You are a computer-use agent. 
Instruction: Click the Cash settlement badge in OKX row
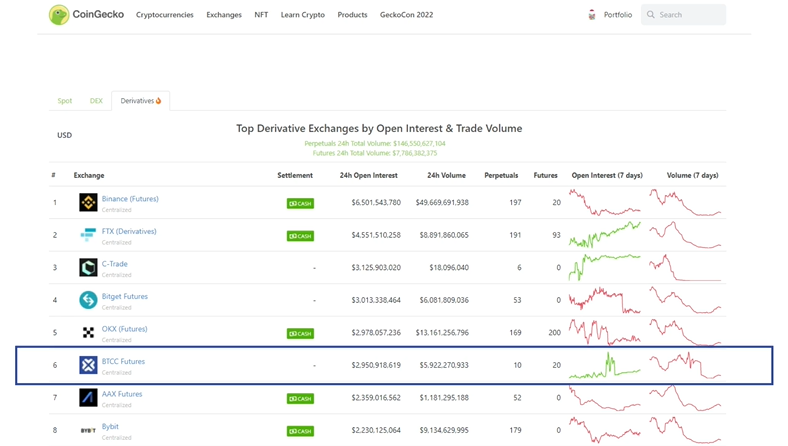pos(300,333)
